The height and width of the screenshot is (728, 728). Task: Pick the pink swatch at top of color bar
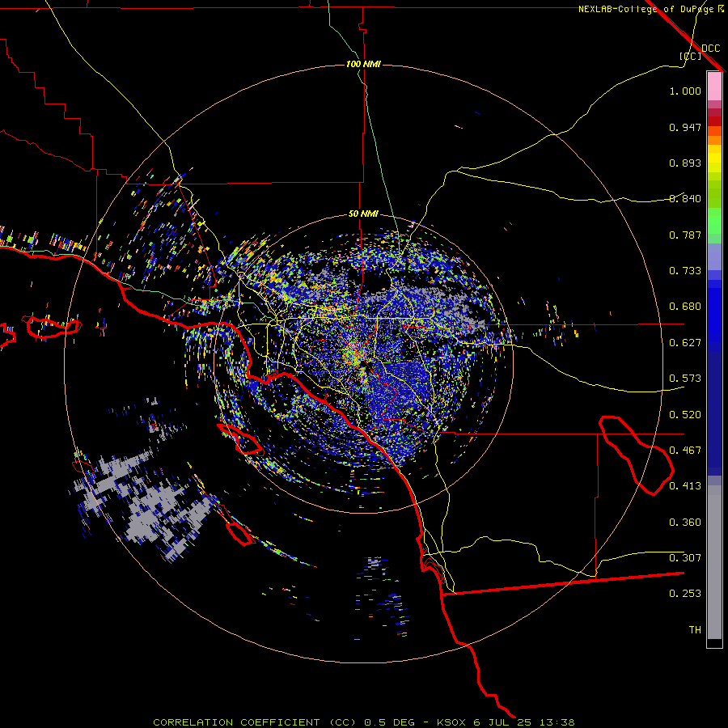714,87
